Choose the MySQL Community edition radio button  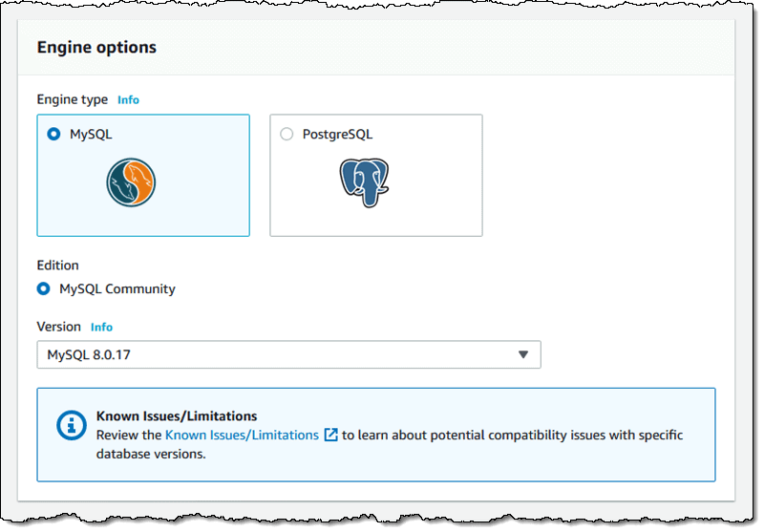coord(43,288)
